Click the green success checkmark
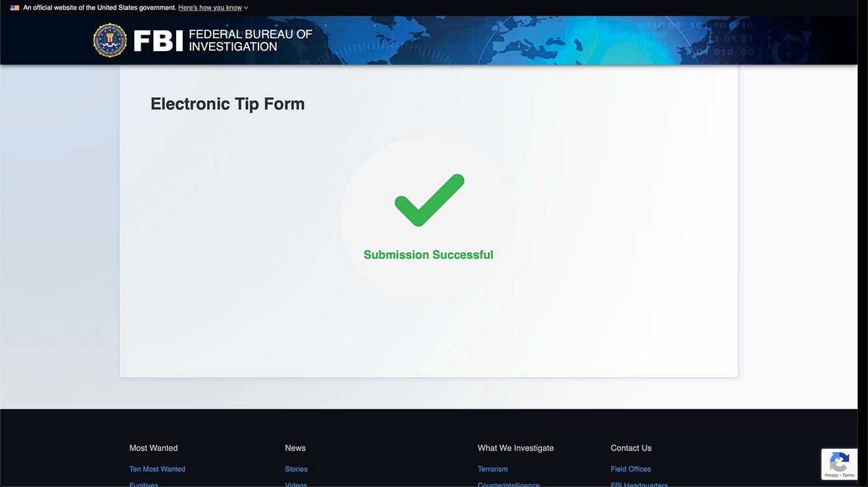Viewport: 868px width, 487px height. 429,200
